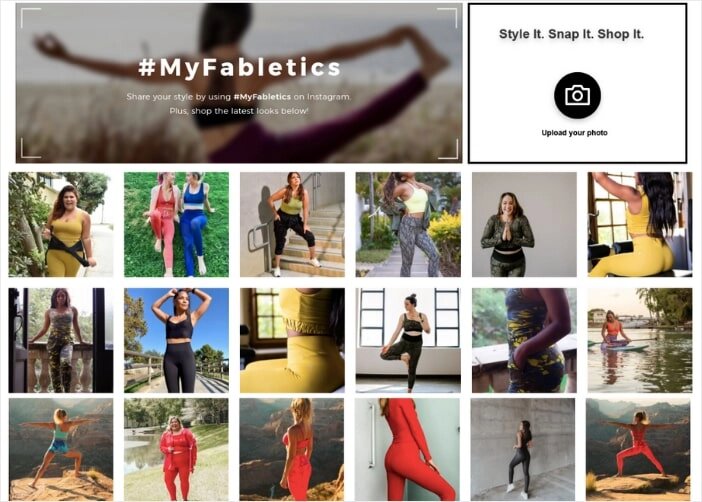
Task: Open close-up photo of red leggings by door
Action: [x=407, y=450]
